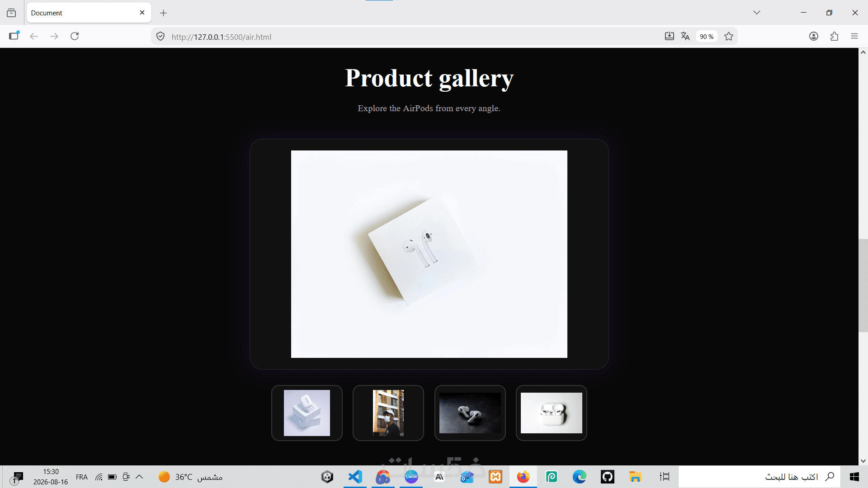Select the man wearing mask thumbnail
This screenshot has height=488, width=868.
click(x=388, y=413)
